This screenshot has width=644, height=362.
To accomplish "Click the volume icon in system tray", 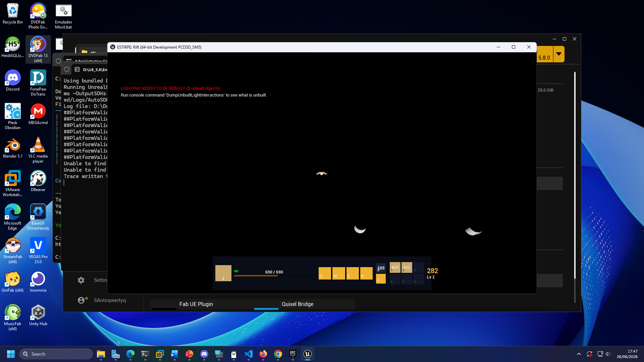I will coord(608,354).
